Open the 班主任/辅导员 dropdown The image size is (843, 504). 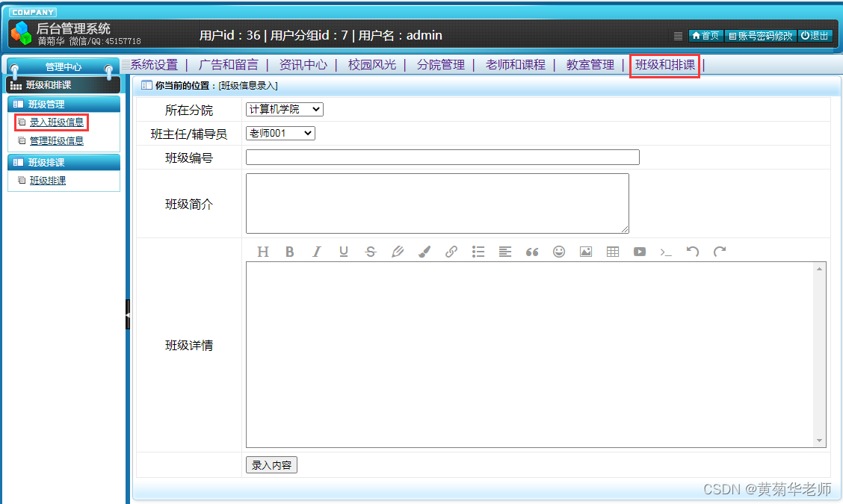click(x=280, y=133)
